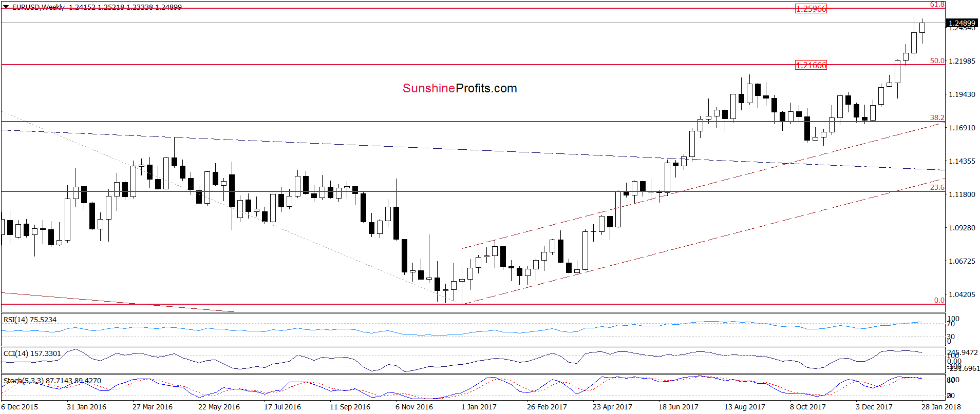Click the 6 Nov 2016 date label
Image resolution: width=980 pixels, height=414 pixels.
tap(414, 407)
